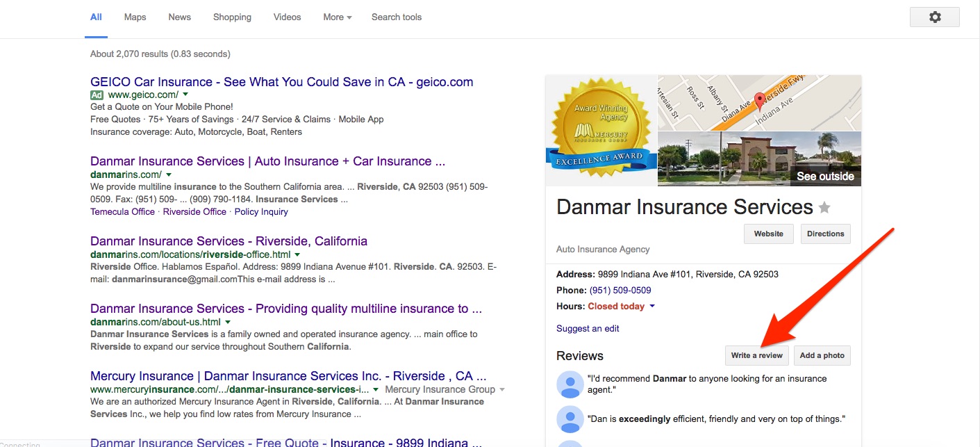This screenshot has width=980, height=447.
Task: Click the Write a review button
Action: point(756,355)
